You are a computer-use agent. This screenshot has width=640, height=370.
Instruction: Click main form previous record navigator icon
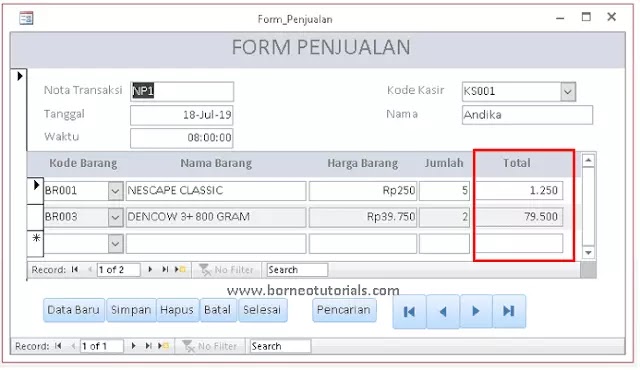coord(73,346)
